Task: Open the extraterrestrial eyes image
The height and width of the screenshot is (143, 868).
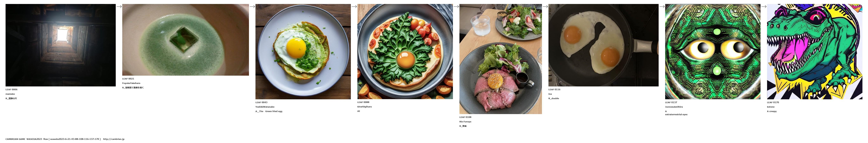Action: click(x=713, y=51)
